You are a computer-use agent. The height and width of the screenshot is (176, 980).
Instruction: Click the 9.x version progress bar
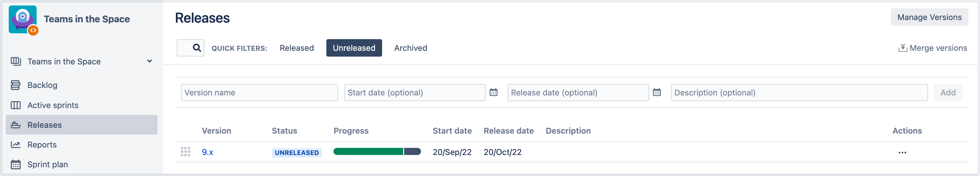point(377,152)
